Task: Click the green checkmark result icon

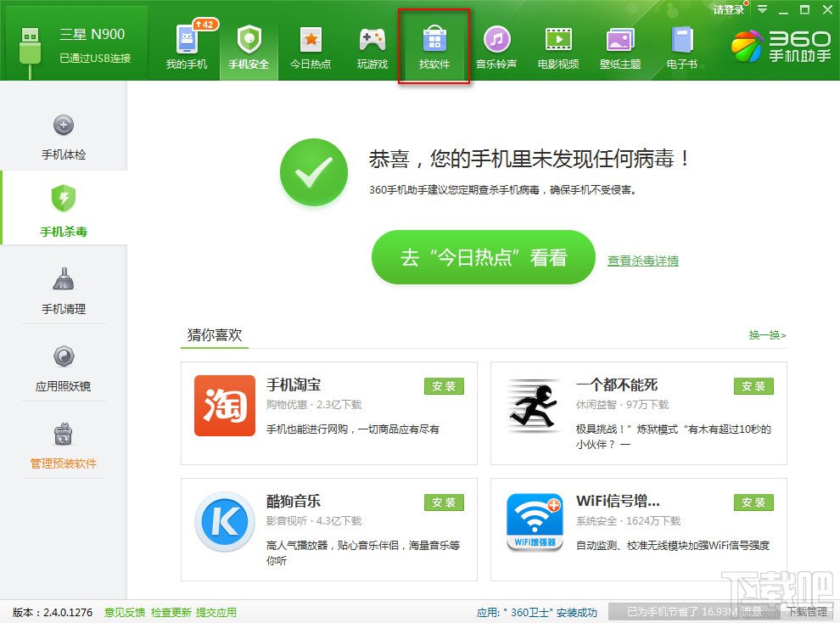Action: tap(314, 172)
